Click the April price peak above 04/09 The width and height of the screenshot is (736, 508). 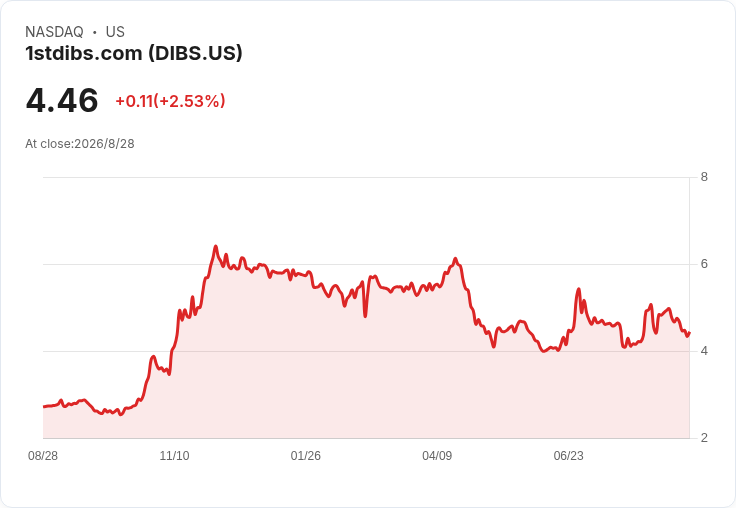455,258
